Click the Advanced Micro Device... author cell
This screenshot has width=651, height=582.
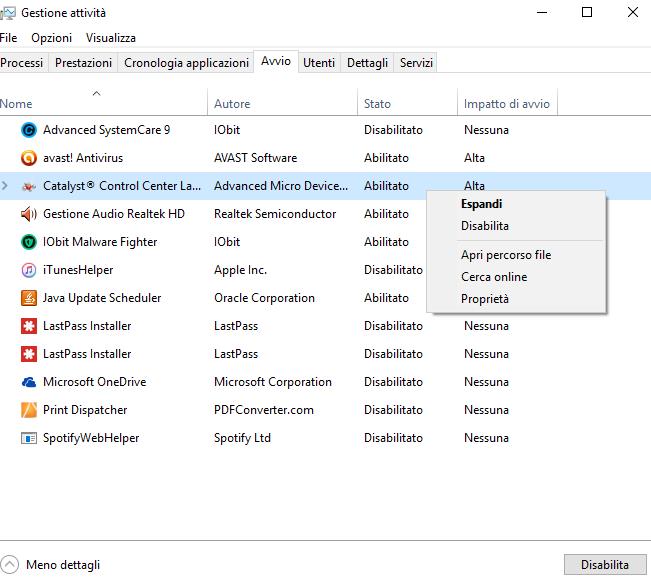[x=281, y=186]
